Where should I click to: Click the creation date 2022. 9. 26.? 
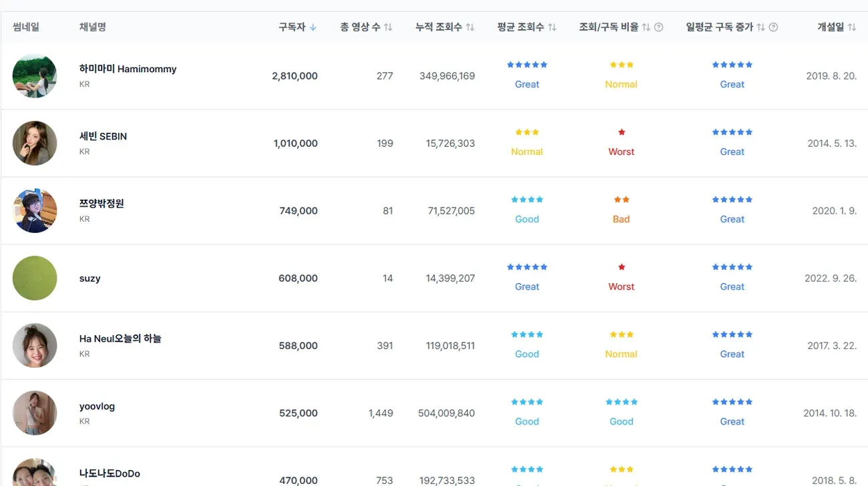831,278
